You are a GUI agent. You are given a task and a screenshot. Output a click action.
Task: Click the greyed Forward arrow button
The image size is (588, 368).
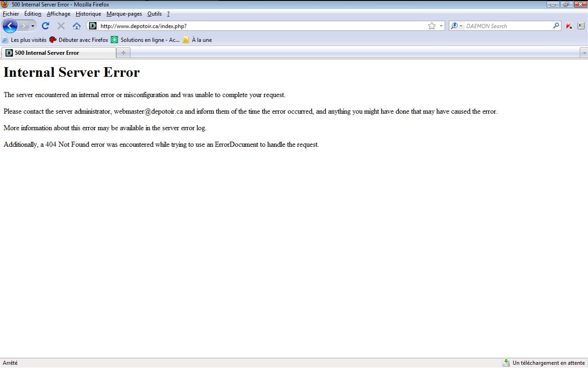(x=23, y=26)
